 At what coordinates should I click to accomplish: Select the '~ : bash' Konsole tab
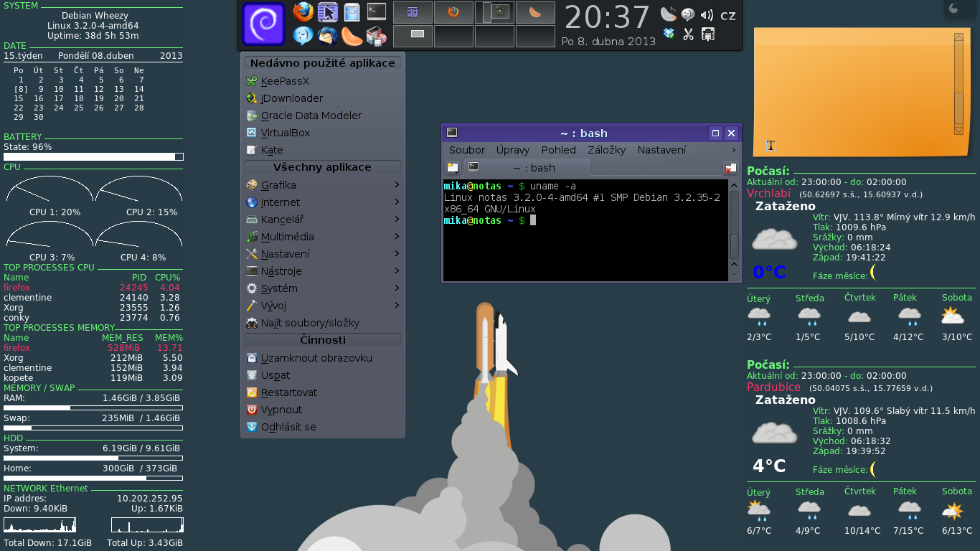coord(527,168)
